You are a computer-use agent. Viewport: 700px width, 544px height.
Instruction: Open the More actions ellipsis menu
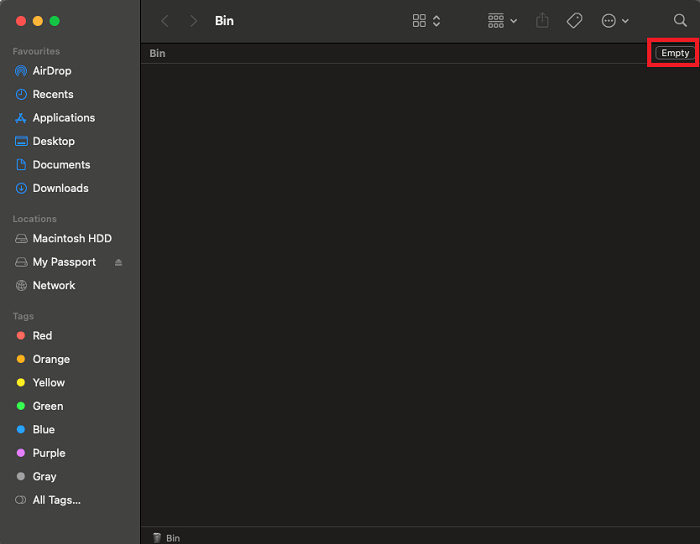click(614, 20)
